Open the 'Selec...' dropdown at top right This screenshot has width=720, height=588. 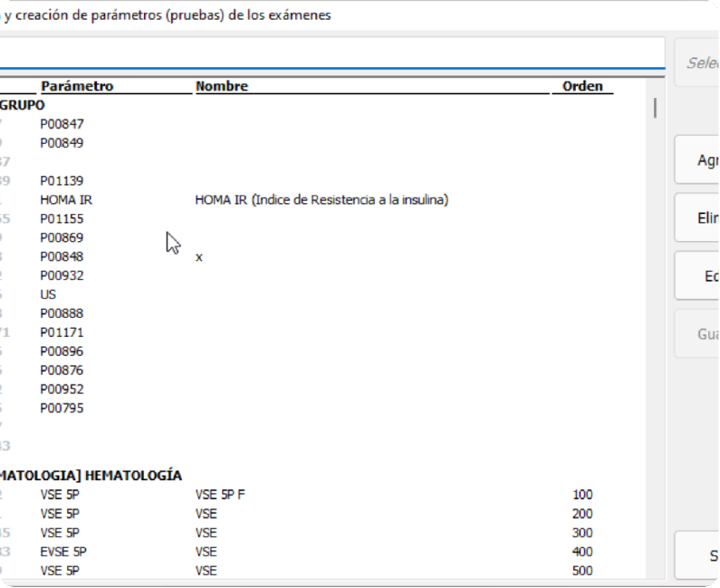(697, 63)
